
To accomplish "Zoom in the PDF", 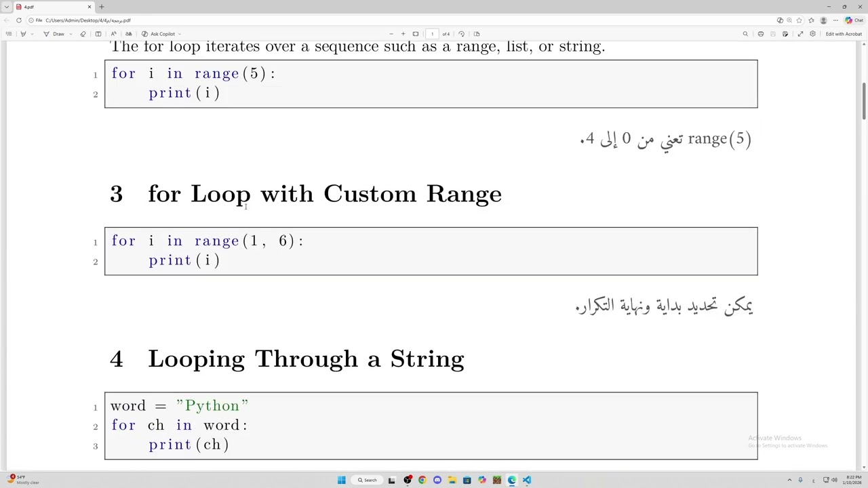I will tap(403, 34).
